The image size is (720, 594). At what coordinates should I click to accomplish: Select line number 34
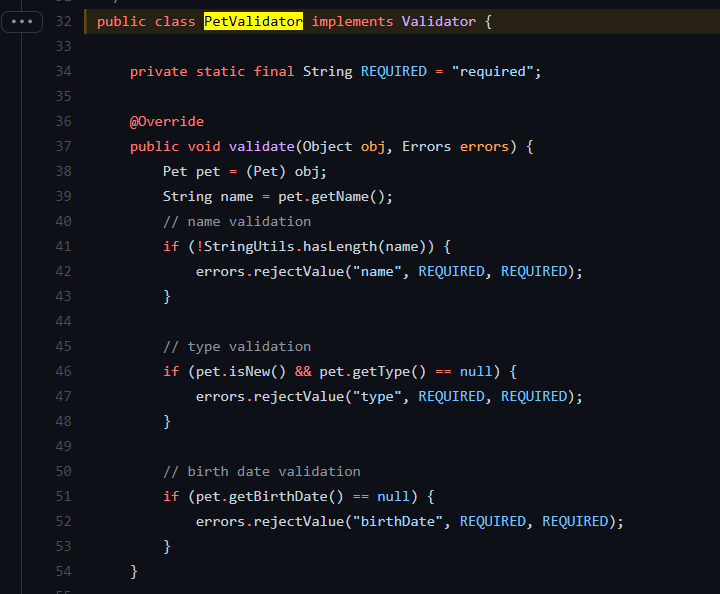(x=63, y=72)
